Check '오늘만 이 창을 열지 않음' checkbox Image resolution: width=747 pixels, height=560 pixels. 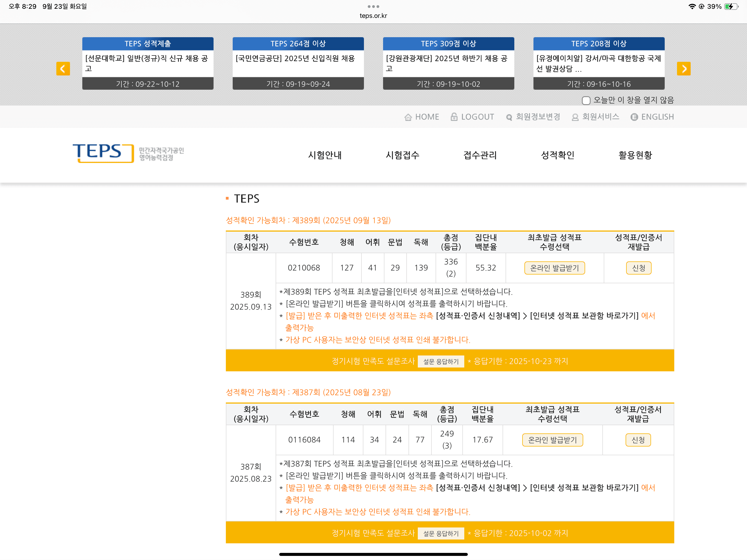coord(586,100)
